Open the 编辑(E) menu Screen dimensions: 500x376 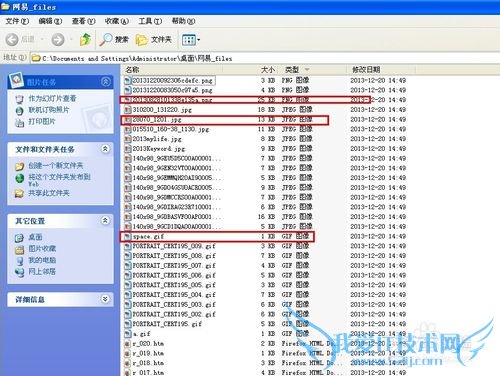50,21
